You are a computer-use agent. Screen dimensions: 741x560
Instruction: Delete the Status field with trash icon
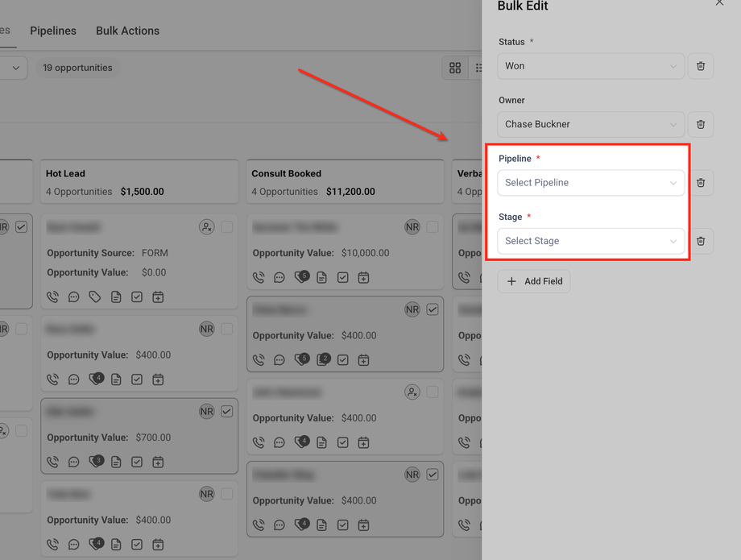coord(701,66)
